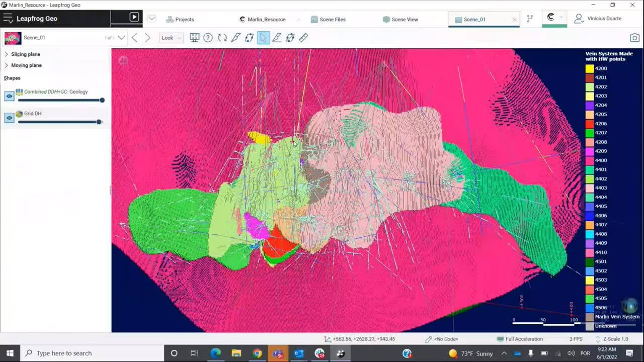The image size is (644, 362).
Task: Click the moving plane tool icon
Action: coord(290,38)
